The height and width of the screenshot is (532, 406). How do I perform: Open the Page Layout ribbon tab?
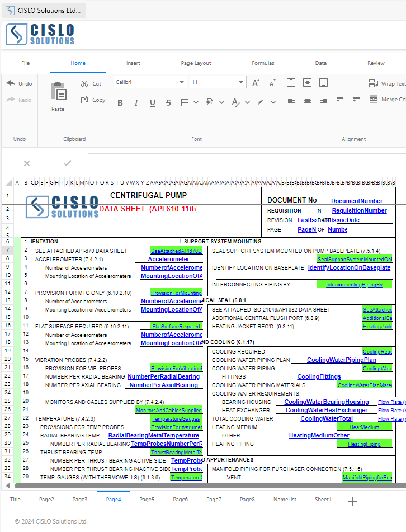tap(196, 63)
